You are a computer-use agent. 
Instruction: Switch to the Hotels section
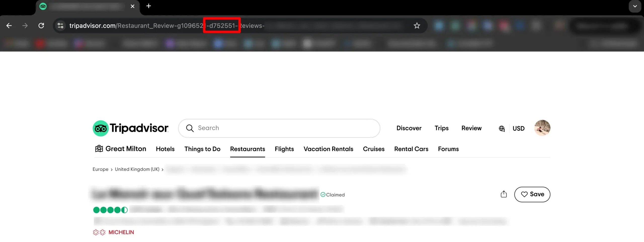pyautogui.click(x=165, y=149)
